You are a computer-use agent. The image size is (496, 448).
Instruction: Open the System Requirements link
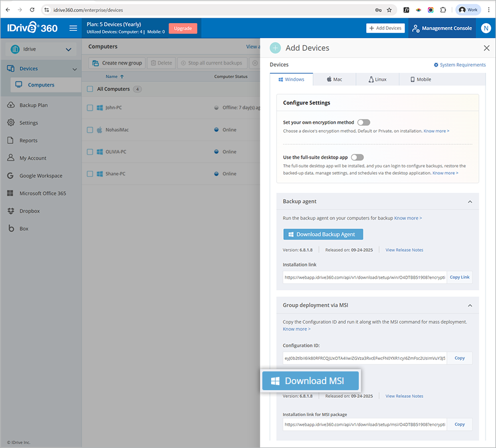tap(460, 65)
